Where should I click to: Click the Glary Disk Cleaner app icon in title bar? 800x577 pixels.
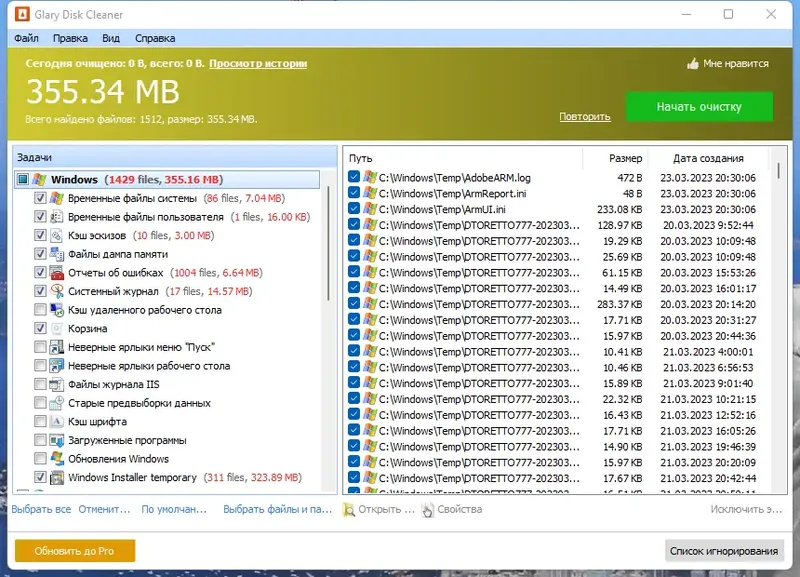pyautogui.click(x=22, y=14)
